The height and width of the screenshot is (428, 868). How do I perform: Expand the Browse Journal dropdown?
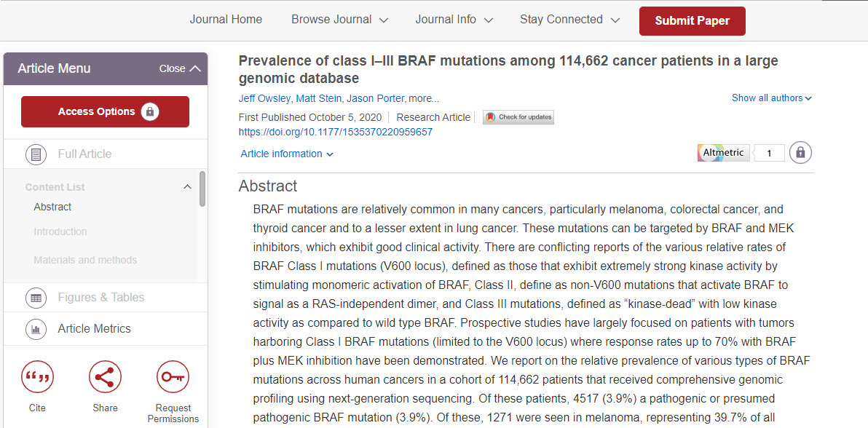340,20
